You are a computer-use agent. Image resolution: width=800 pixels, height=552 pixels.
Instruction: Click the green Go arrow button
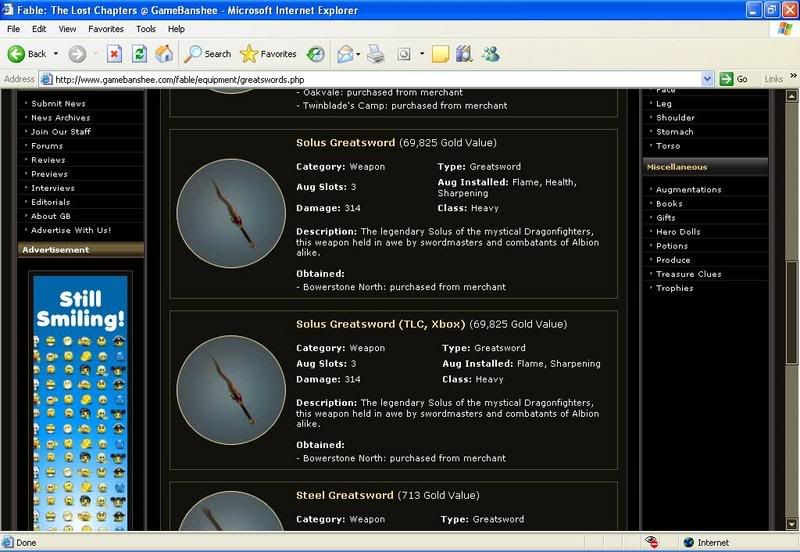click(x=726, y=79)
